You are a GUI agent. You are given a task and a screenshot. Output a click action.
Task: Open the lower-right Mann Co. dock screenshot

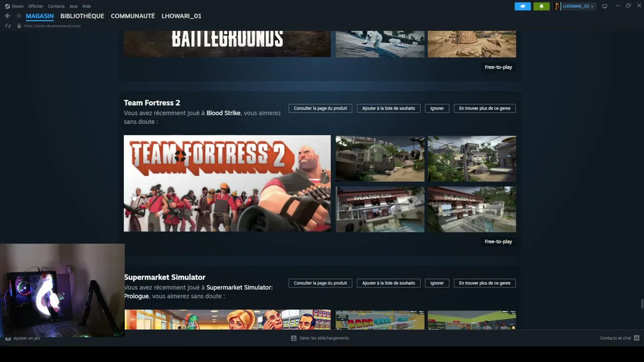pos(472,210)
